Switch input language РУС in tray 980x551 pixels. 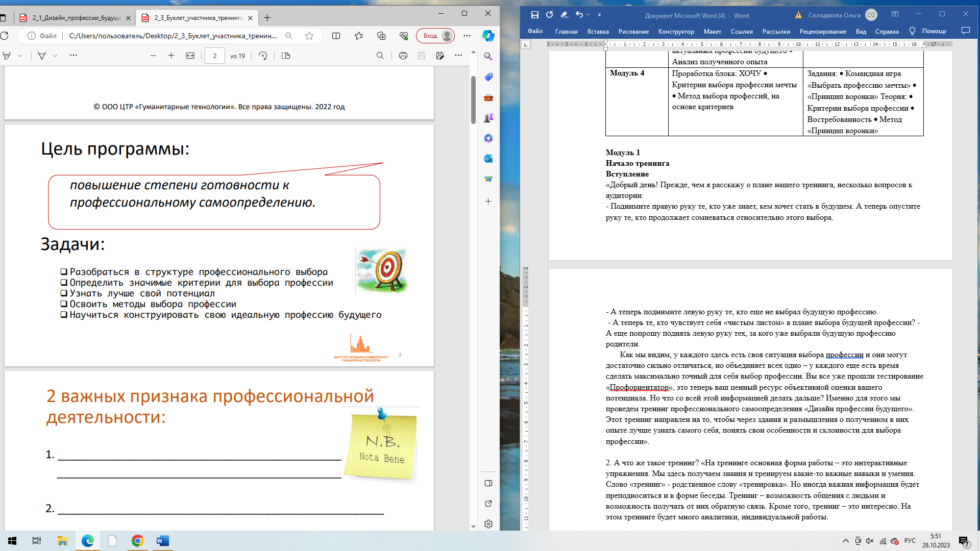pos(910,541)
